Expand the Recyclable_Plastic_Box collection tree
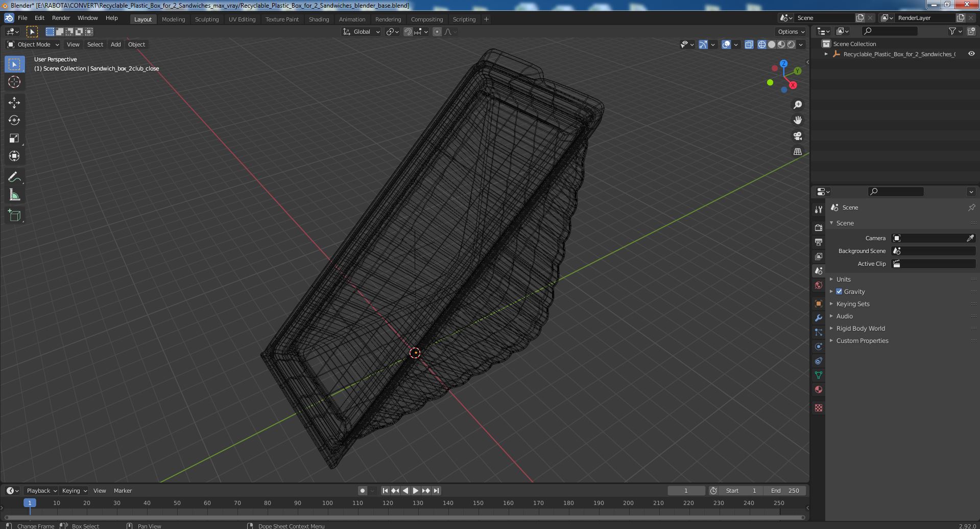980x529 pixels. coord(826,54)
